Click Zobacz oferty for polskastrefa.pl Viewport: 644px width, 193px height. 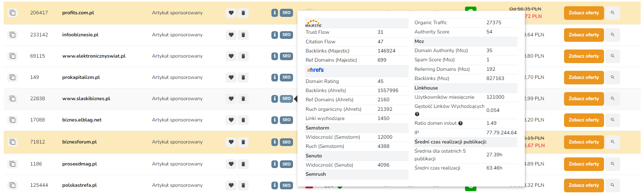click(583, 185)
